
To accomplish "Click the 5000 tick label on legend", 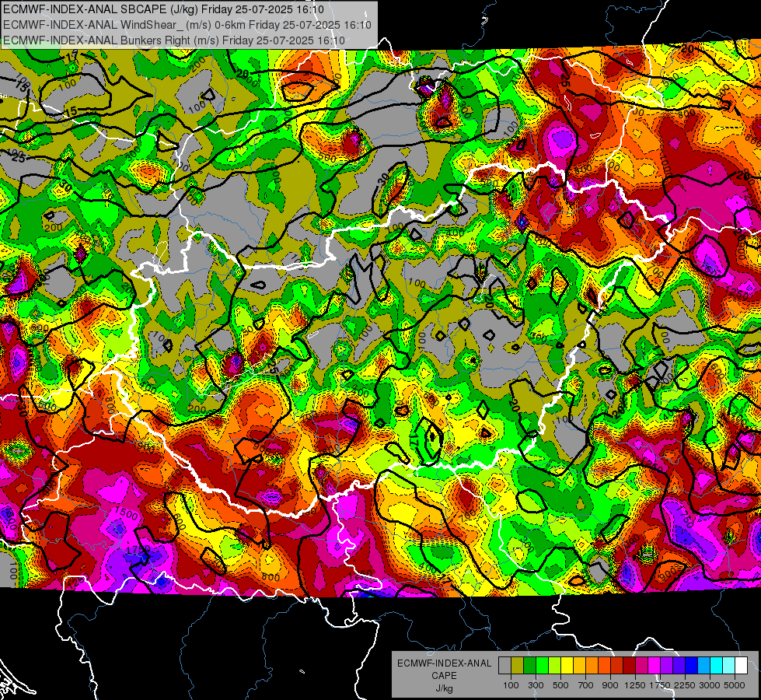I will click(735, 685).
